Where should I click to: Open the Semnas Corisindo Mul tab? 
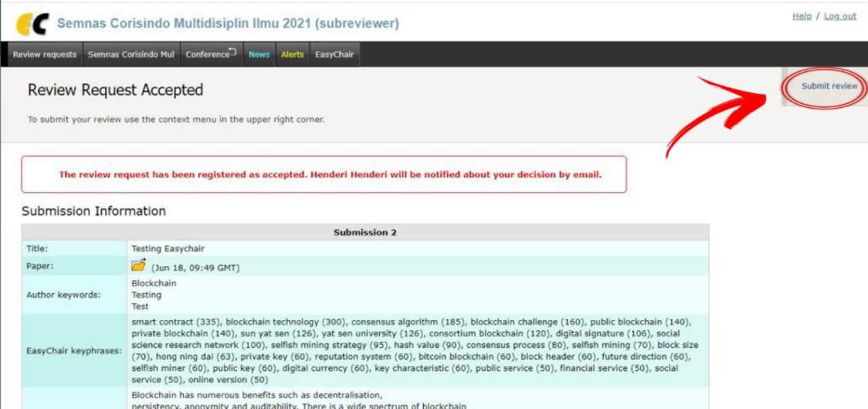click(x=130, y=54)
